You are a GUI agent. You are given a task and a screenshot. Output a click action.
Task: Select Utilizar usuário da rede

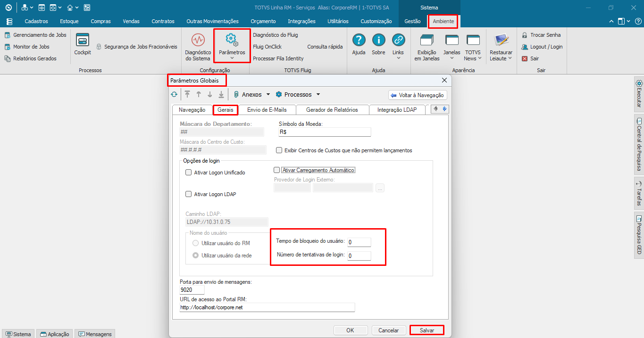pos(196,255)
